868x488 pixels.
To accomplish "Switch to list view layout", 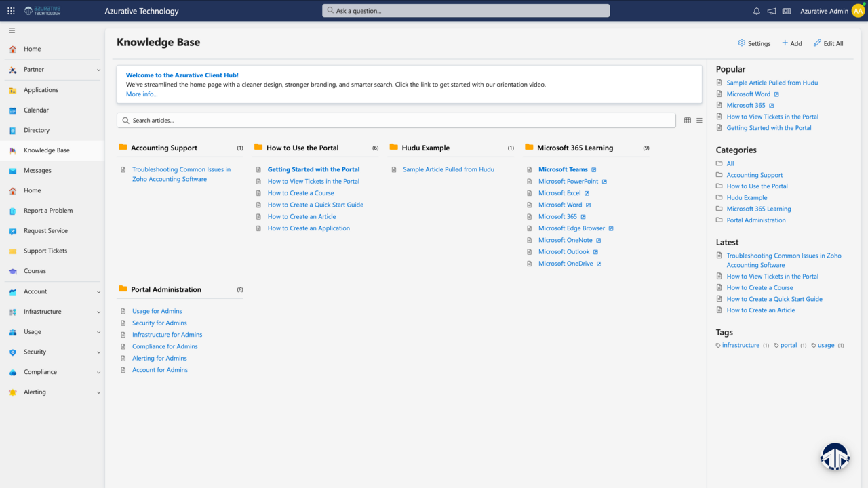I will pyautogui.click(x=699, y=121).
